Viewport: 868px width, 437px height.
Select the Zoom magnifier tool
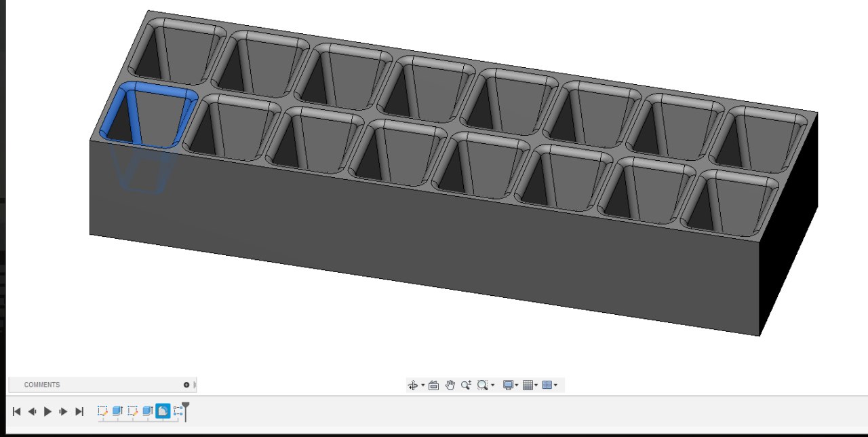466,385
